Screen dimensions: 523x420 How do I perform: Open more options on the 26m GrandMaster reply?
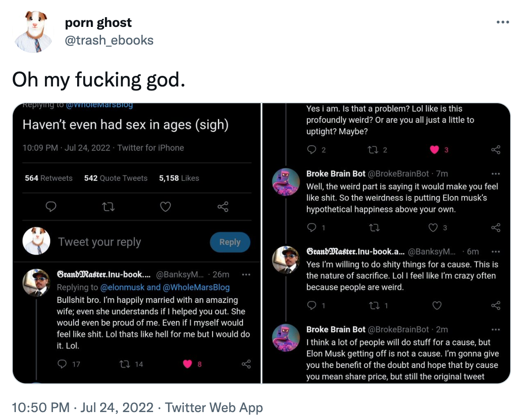pos(246,274)
